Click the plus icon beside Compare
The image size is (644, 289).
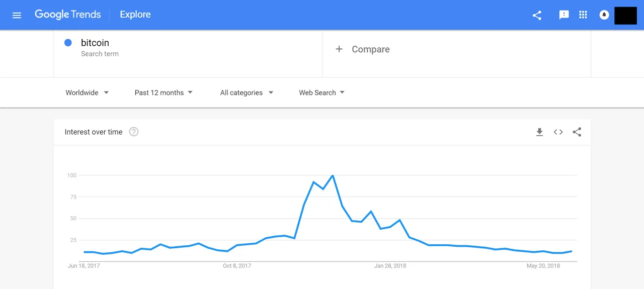pos(339,49)
